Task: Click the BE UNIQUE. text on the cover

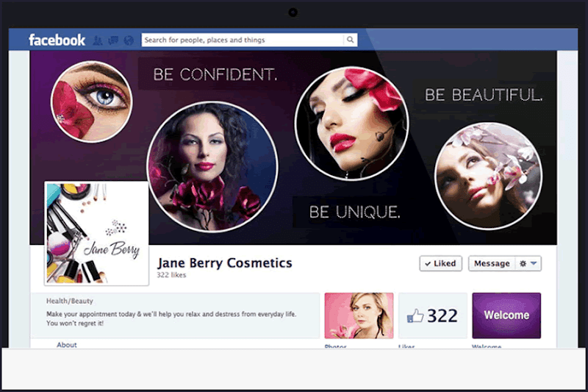Action: 355,212
